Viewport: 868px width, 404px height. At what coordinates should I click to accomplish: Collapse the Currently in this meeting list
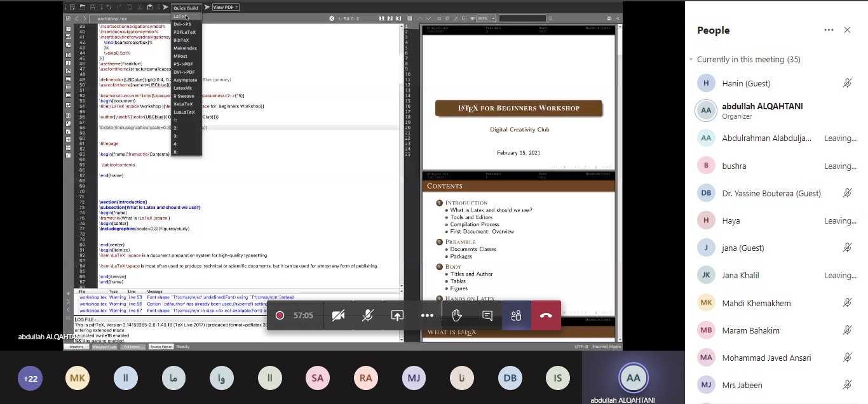(x=691, y=60)
